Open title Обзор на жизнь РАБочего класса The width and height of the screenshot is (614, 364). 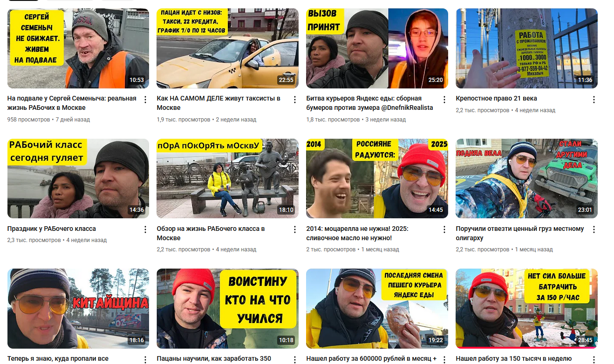(x=211, y=233)
